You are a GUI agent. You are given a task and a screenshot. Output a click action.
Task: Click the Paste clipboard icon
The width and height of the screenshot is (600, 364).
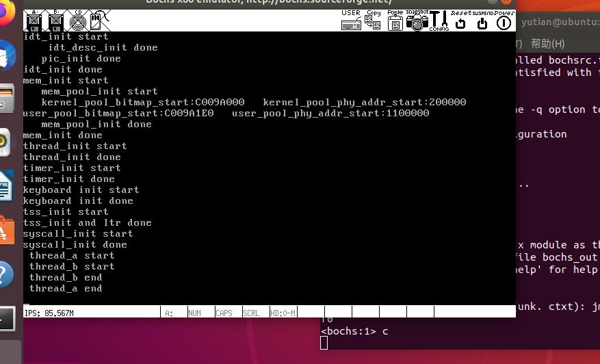[x=395, y=20]
